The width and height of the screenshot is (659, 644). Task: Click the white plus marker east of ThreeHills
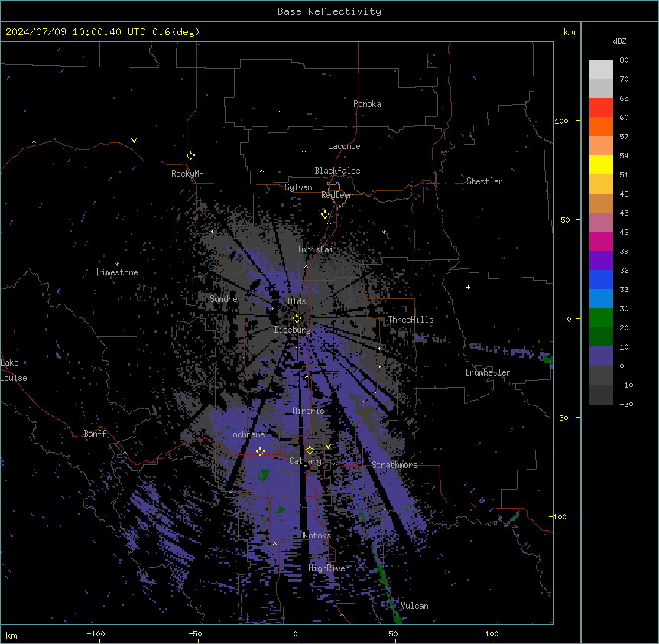[468, 287]
